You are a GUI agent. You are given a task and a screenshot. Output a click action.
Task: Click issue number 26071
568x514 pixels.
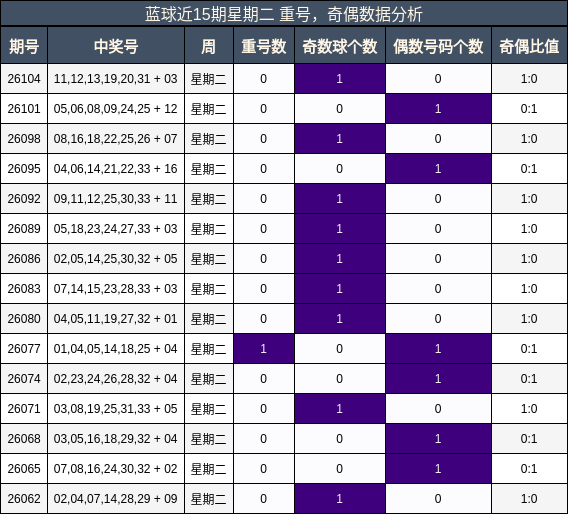24,409
